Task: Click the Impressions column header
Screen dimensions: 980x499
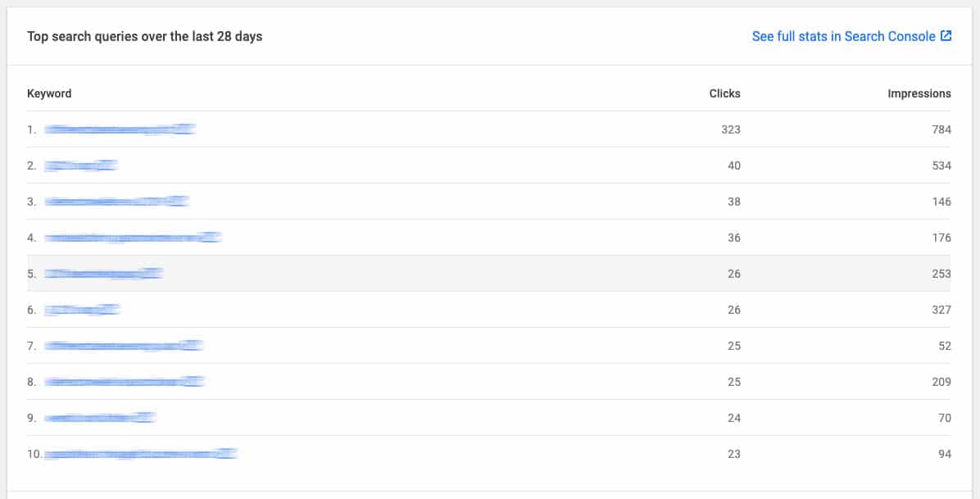Action: point(919,93)
